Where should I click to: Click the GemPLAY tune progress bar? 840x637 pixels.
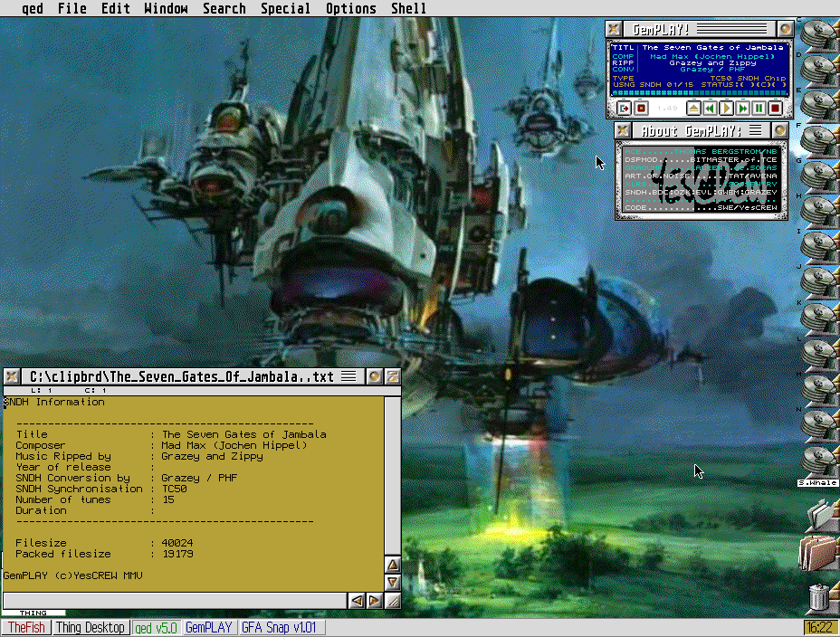coord(699,93)
